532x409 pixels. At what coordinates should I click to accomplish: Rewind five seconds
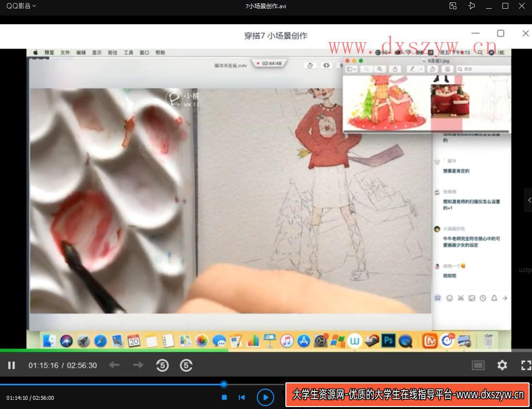pyautogui.click(x=162, y=365)
